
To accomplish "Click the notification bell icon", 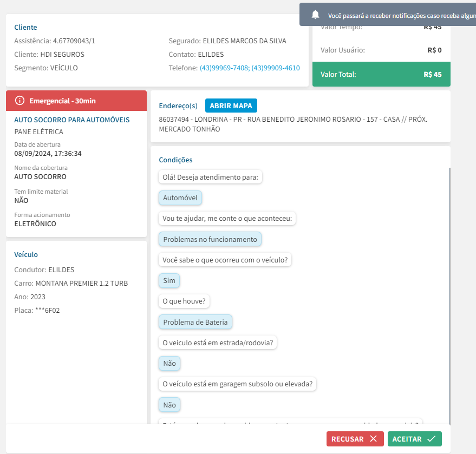I will 316,15.
